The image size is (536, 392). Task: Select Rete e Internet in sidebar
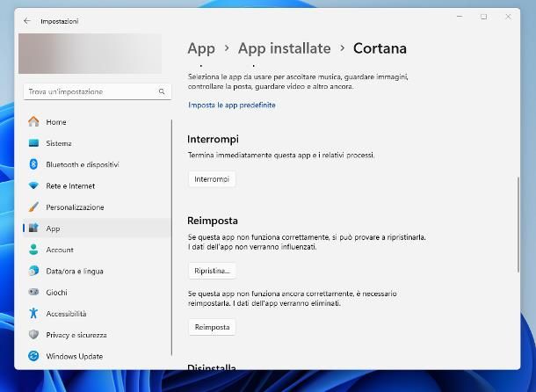click(97, 185)
